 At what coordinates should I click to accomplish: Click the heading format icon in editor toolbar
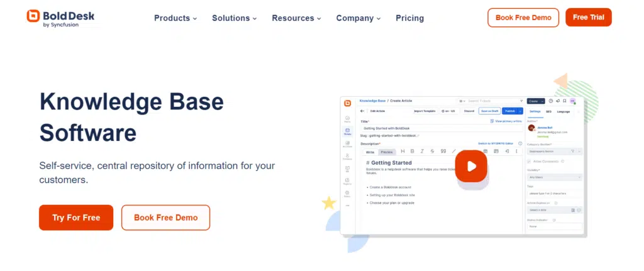402,151
